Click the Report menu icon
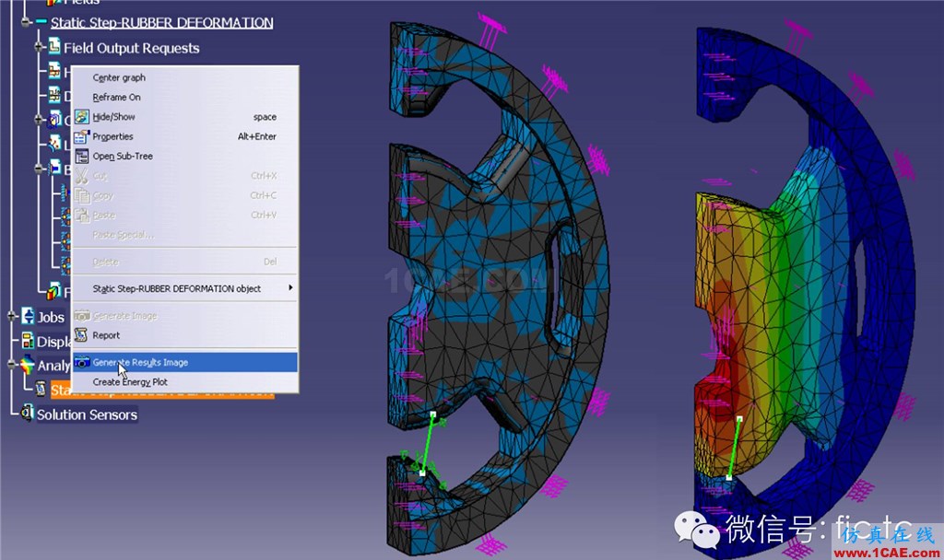The height and width of the screenshot is (560, 944). pos(82,335)
